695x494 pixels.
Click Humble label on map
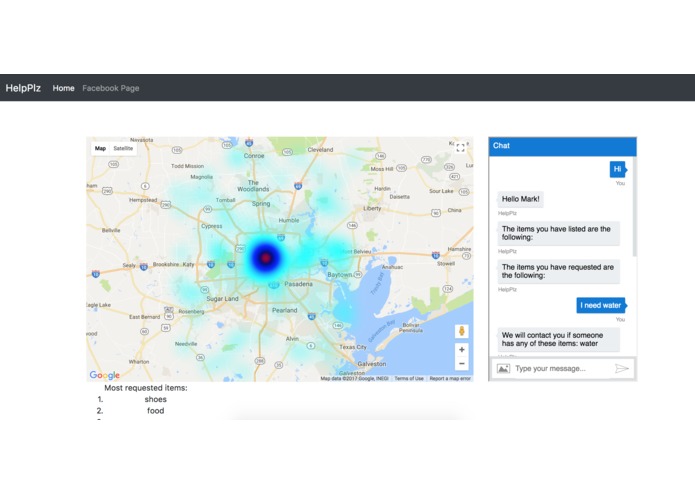289,220
